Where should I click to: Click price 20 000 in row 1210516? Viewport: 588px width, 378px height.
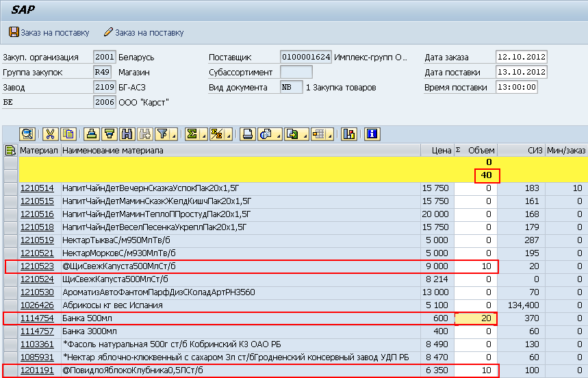(x=435, y=214)
